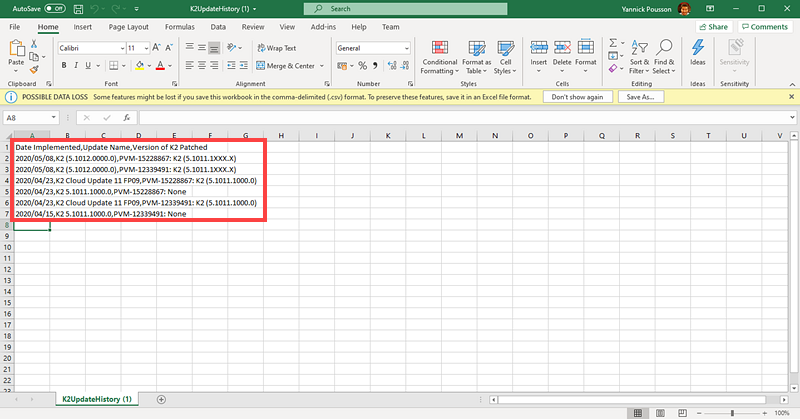Viewport: 800px width, 420px height.
Task: Toggle the AutoSave switch
Action: [53, 9]
